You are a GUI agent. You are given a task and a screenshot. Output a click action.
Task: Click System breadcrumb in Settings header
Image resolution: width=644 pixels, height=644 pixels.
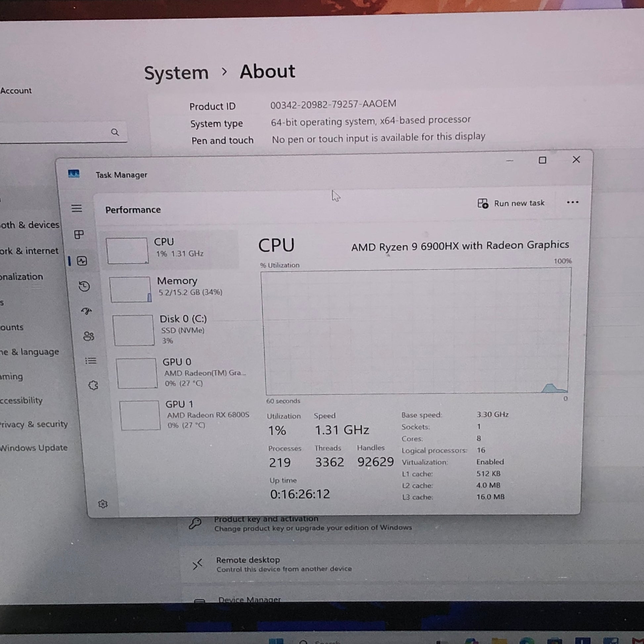click(176, 73)
